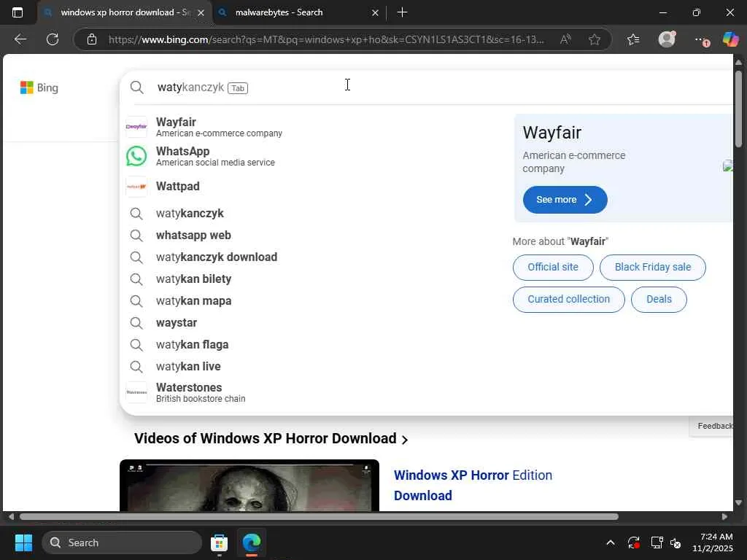Open the browser profile avatar
This screenshot has height=560, width=747.
point(667,39)
